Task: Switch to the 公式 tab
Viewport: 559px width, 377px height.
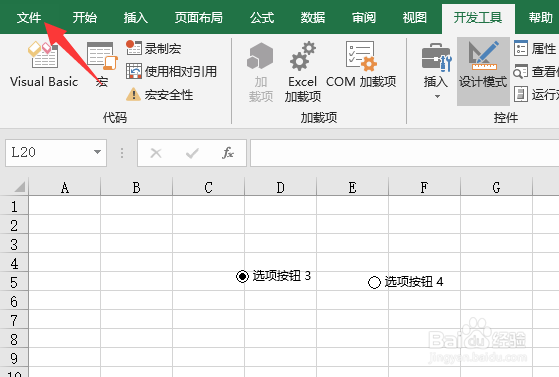Action: tap(262, 17)
